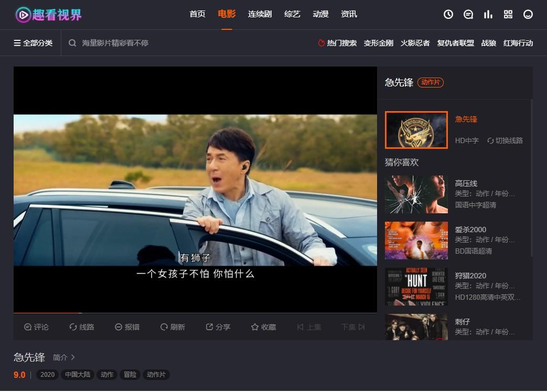Click the 热门搜索 flame icon
Viewport: 547px width, 392px height.
click(321, 43)
